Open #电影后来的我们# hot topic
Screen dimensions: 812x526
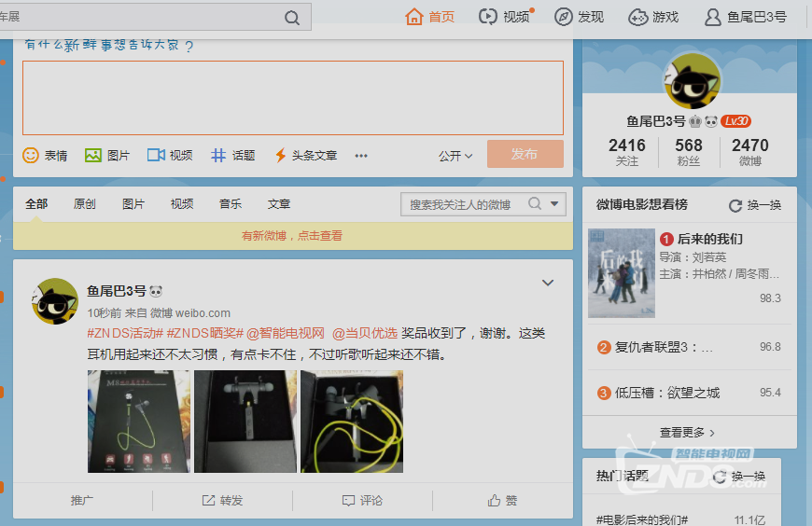click(641, 519)
